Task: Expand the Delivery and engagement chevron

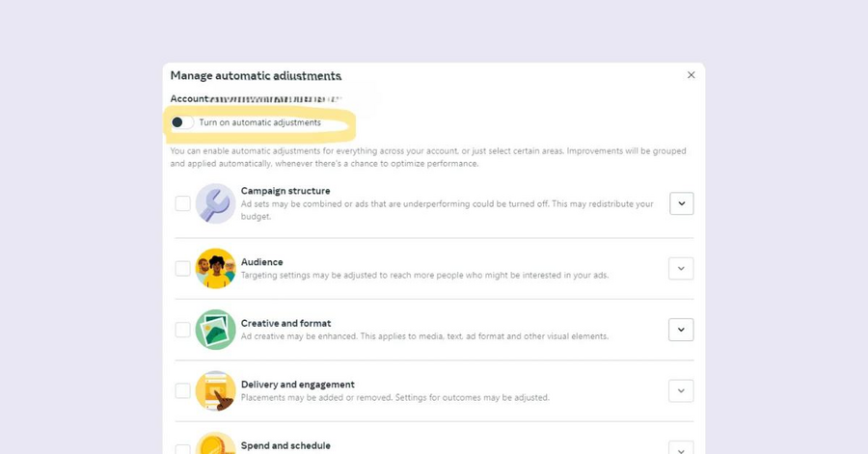Action: (x=682, y=391)
